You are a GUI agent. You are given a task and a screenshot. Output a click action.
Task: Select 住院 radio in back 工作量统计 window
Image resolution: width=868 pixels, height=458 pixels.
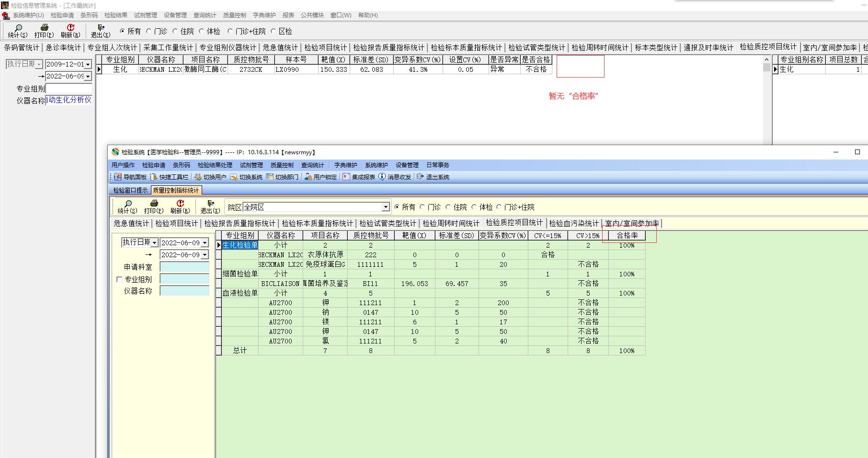tap(175, 31)
